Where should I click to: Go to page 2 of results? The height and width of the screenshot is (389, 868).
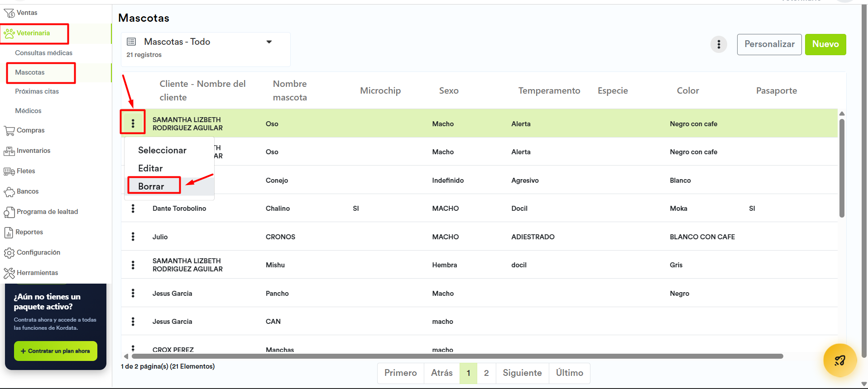(x=486, y=373)
